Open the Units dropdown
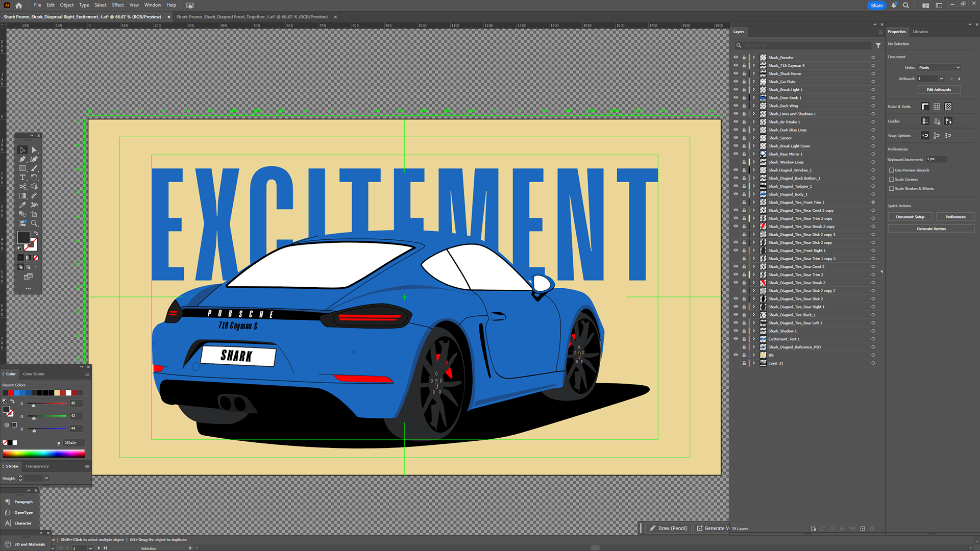 940,67
